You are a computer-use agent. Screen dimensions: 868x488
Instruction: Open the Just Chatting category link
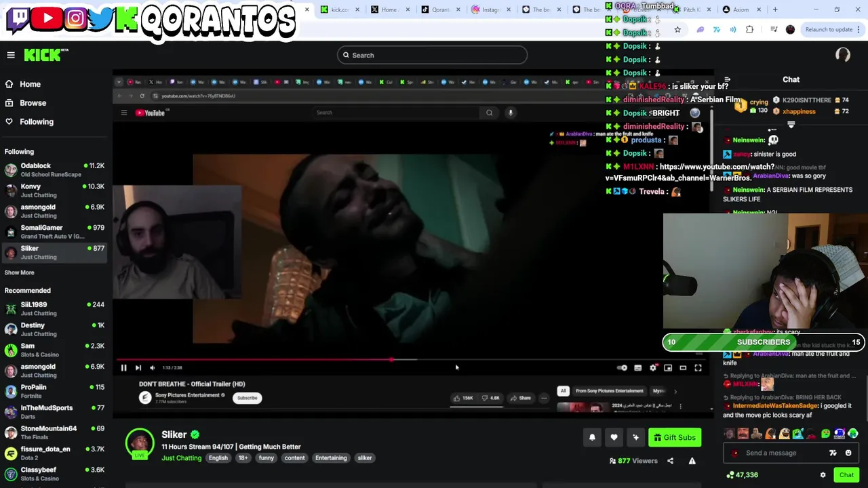pos(181,458)
